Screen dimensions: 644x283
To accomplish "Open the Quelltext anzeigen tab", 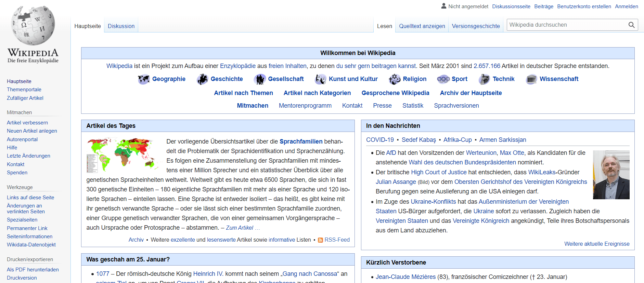I will [x=422, y=26].
